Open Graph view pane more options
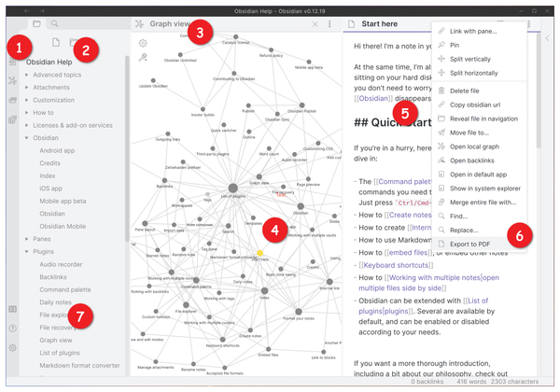560x392 pixels. click(x=329, y=24)
